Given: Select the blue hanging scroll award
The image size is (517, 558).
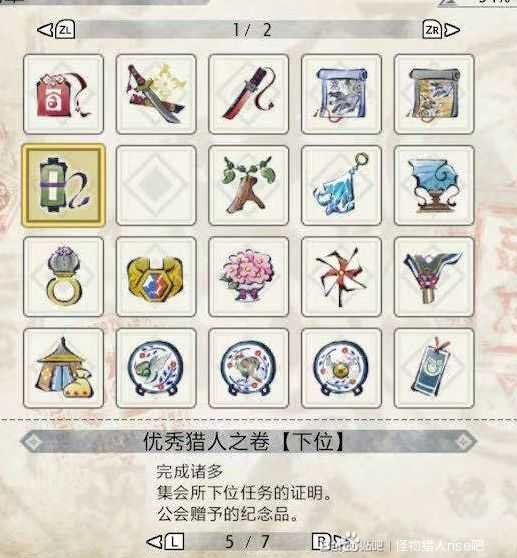Looking at the screenshot, I should (342, 94).
